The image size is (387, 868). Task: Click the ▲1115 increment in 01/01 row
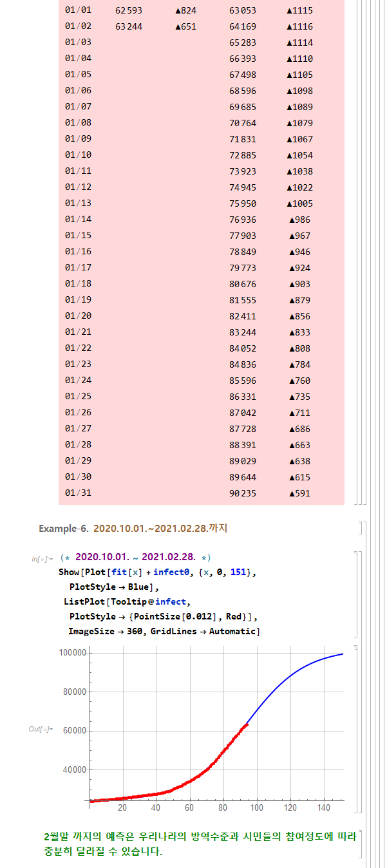tap(299, 10)
